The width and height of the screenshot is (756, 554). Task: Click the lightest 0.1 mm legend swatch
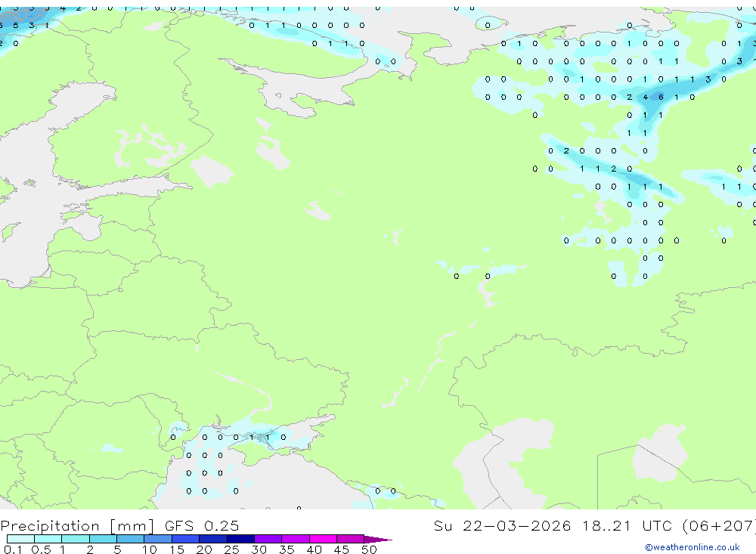tap(20, 539)
